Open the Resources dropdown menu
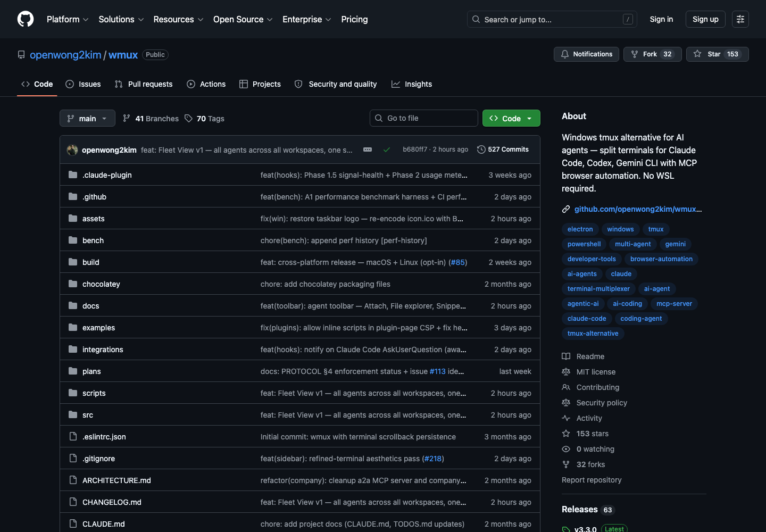766x532 pixels. point(178,19)
